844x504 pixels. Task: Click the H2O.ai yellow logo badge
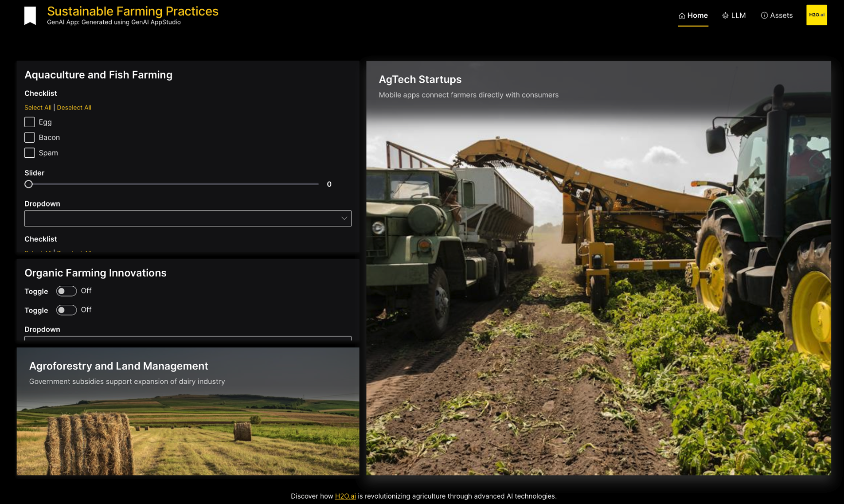[816, 15]
